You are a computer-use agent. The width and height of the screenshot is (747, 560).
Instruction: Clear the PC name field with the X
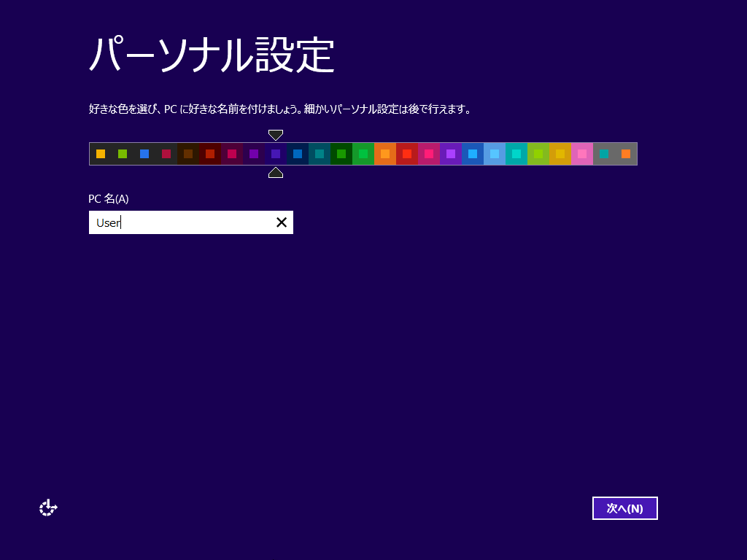coord(282,222)
